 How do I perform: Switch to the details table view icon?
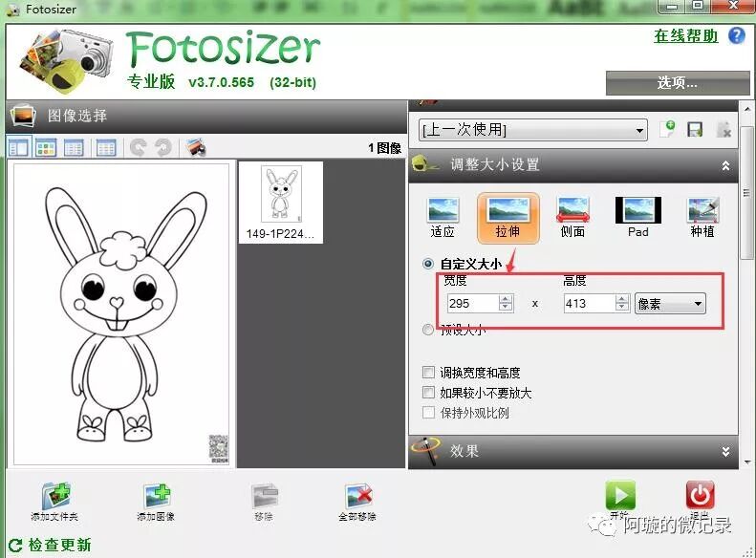[105, 147]
